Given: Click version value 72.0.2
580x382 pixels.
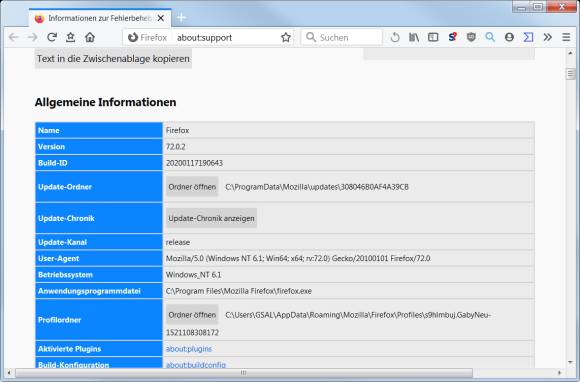Looking at the screenshot, I should tap(175, 147).
